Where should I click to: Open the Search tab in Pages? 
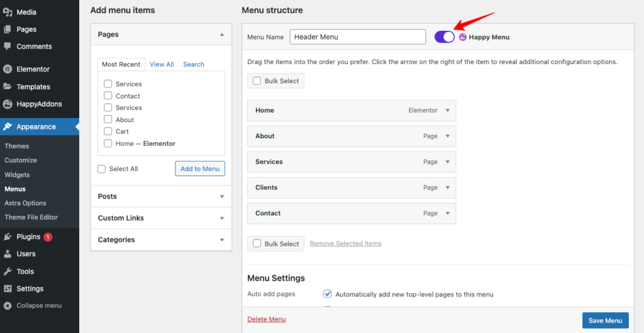pyautogui.click(x=194, y=64)
